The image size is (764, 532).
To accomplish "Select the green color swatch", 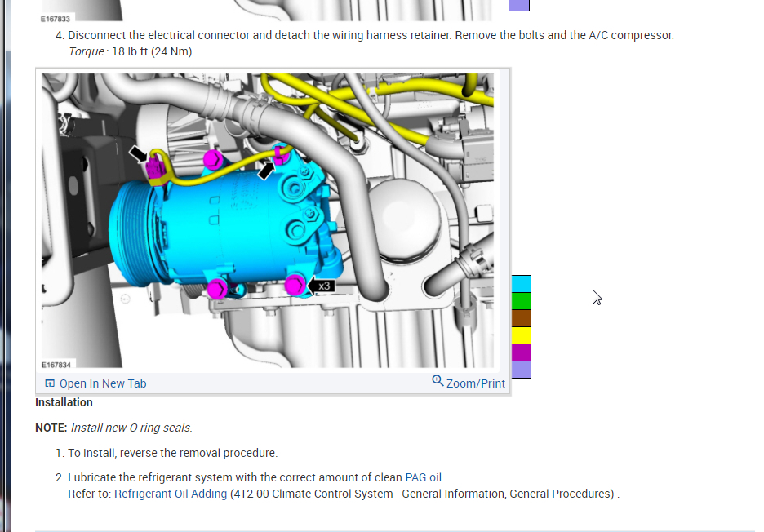I will (x=521, y=301).
